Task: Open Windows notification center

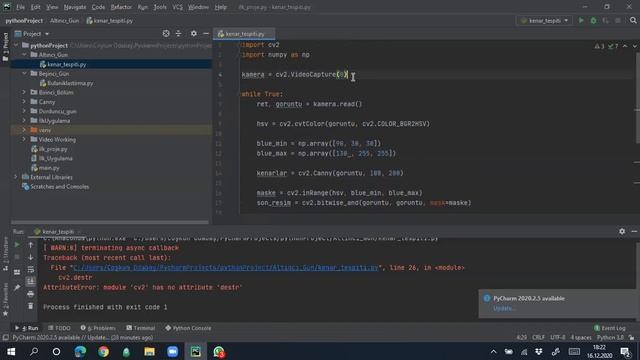Action: click(x=625, y=351)
